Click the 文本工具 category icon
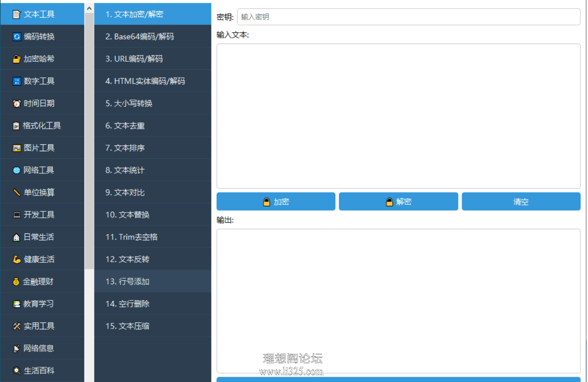Screen dimensions: 588x382 pos(17,14)
